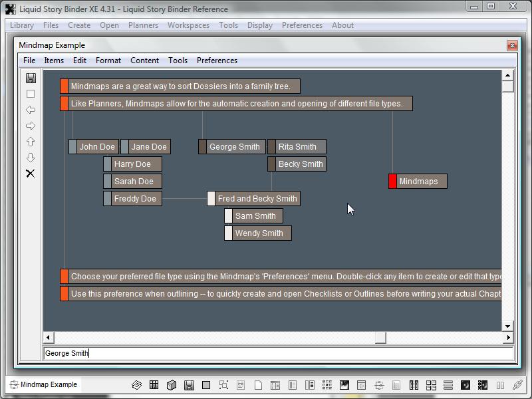Viewport: 532px width, 399px height.
Task: Open the Workspaces menu
Action: 188,25
